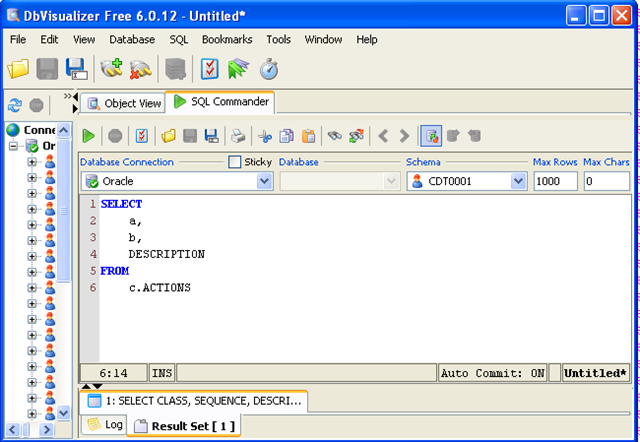Copy selected text with copy icon

tap(286, 136)
